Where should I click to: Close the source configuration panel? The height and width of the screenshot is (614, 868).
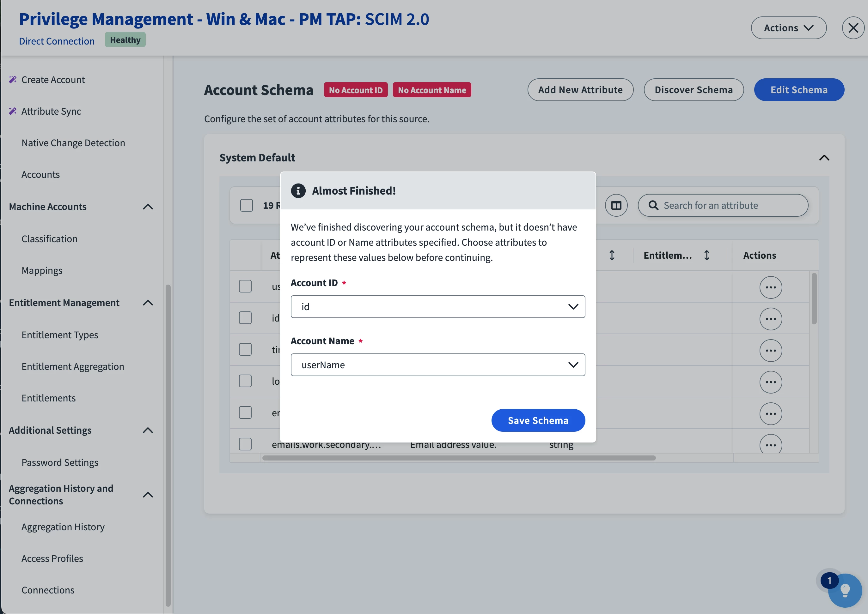pos(853,28)
